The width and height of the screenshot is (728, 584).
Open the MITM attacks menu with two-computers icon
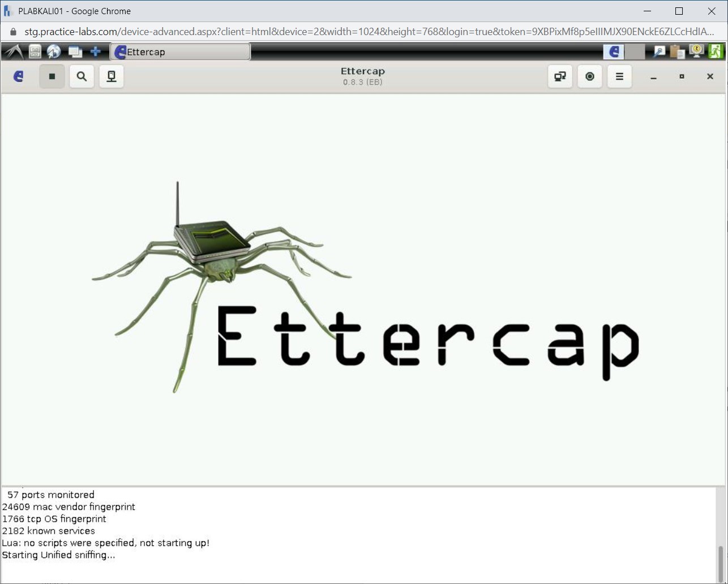559,76
